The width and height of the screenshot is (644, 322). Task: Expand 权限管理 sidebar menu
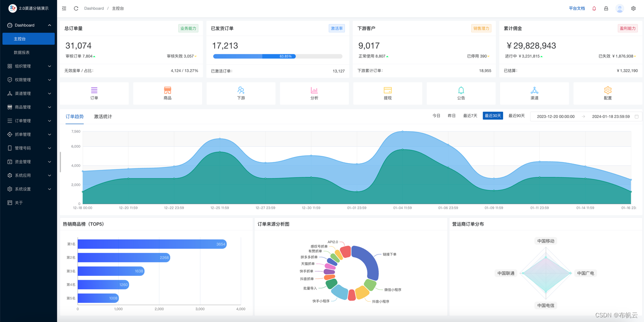[29, 80]
